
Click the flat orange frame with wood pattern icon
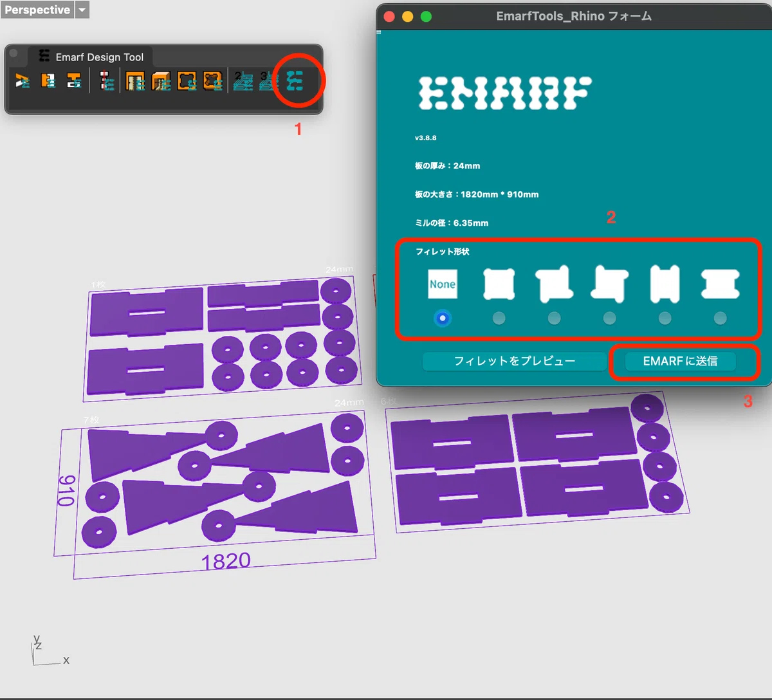point(135,81)
